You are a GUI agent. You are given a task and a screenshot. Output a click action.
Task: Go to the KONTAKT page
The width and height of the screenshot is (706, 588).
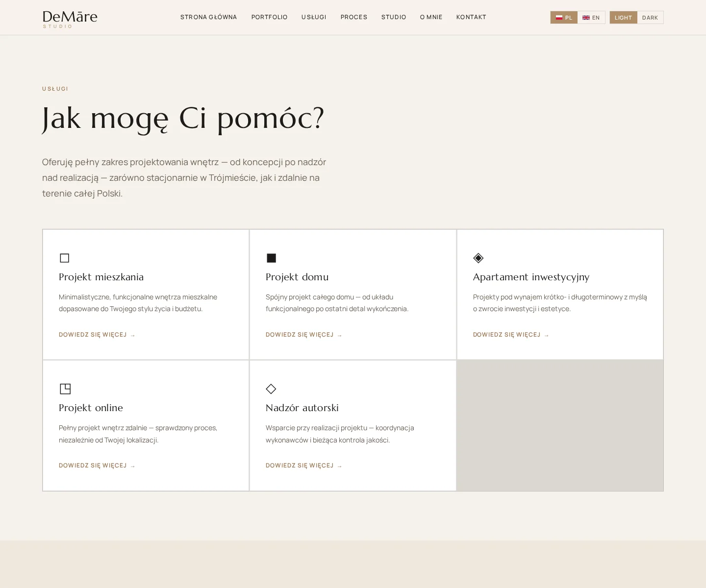pos(471,17)
